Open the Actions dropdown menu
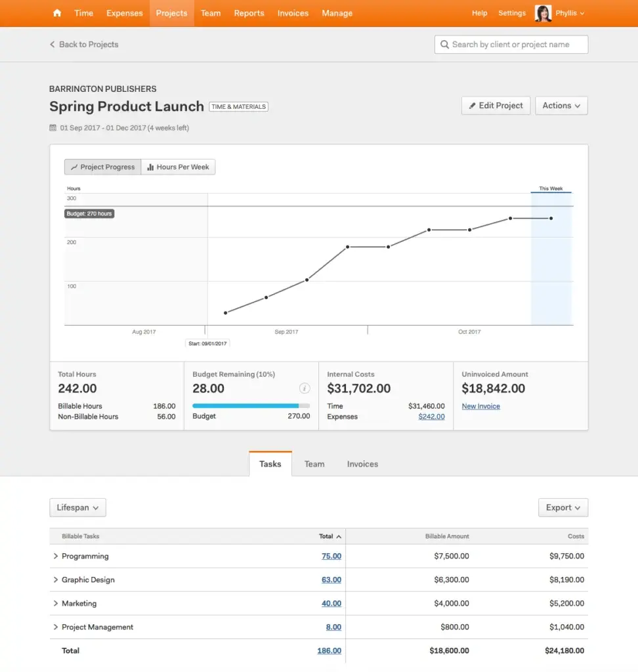 pos(561,106)
